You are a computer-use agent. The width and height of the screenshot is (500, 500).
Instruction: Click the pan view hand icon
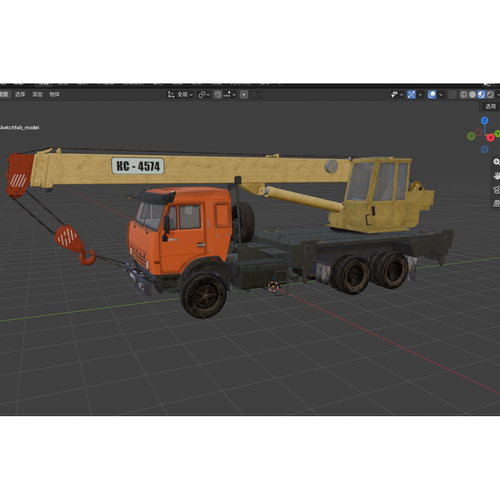(496, 176)
